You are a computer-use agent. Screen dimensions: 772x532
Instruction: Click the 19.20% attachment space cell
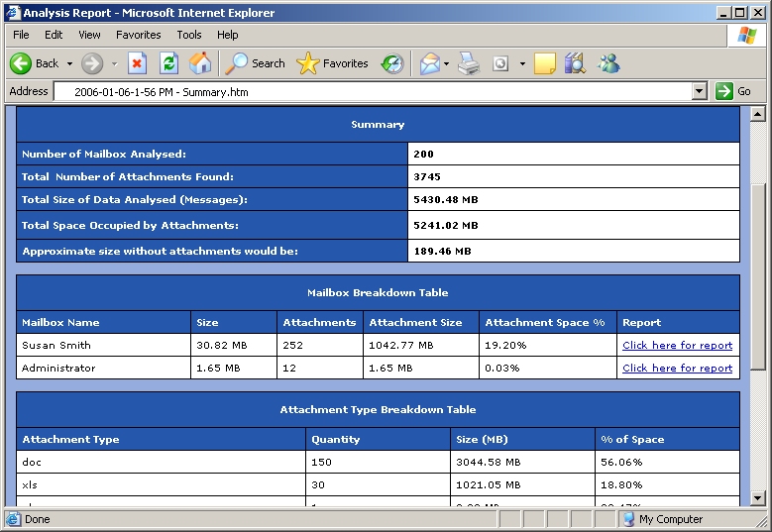click(x=547, y=346)
